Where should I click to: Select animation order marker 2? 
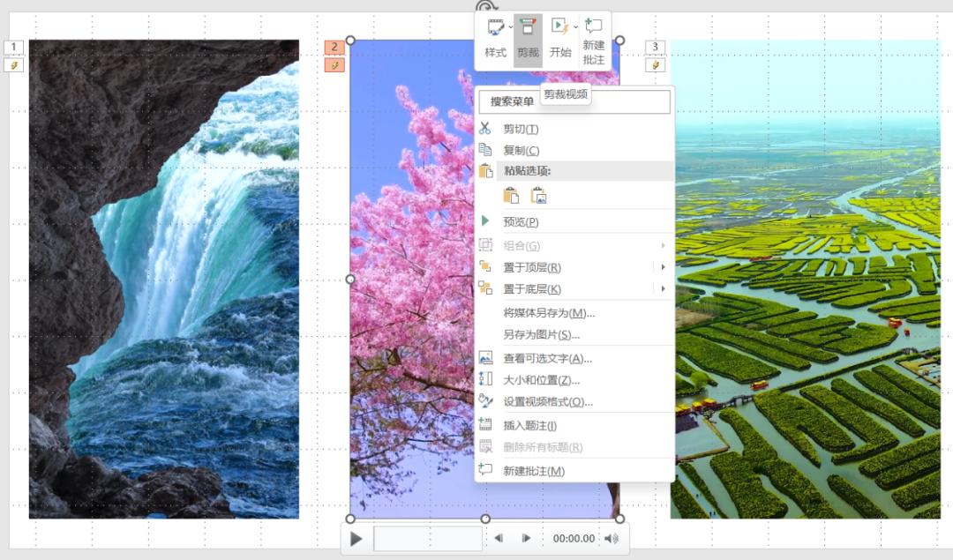pos(334,48)
